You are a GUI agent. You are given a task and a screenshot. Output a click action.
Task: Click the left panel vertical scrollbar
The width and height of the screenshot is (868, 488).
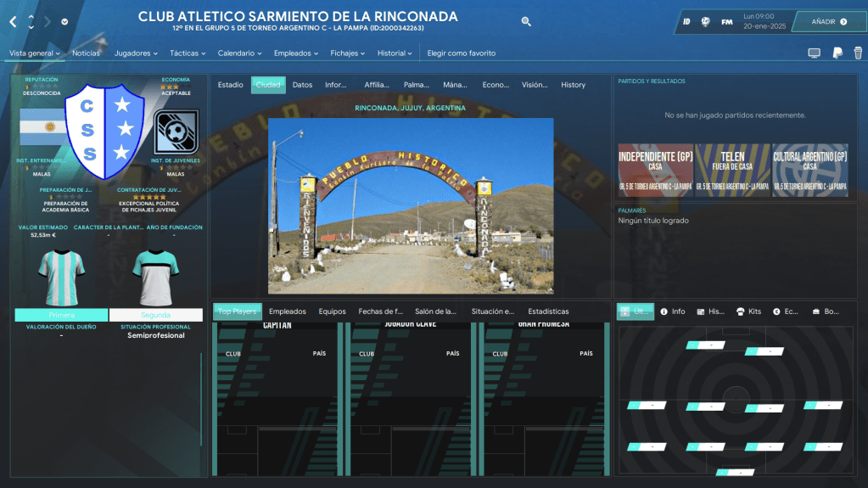tap(201, 407)
